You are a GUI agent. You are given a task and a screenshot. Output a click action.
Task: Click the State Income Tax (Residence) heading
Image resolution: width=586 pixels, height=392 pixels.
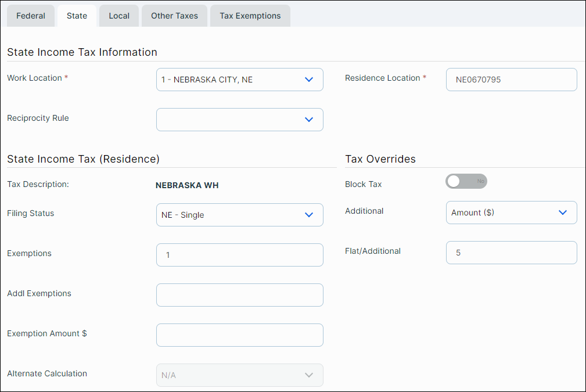[x=83, y=159]
